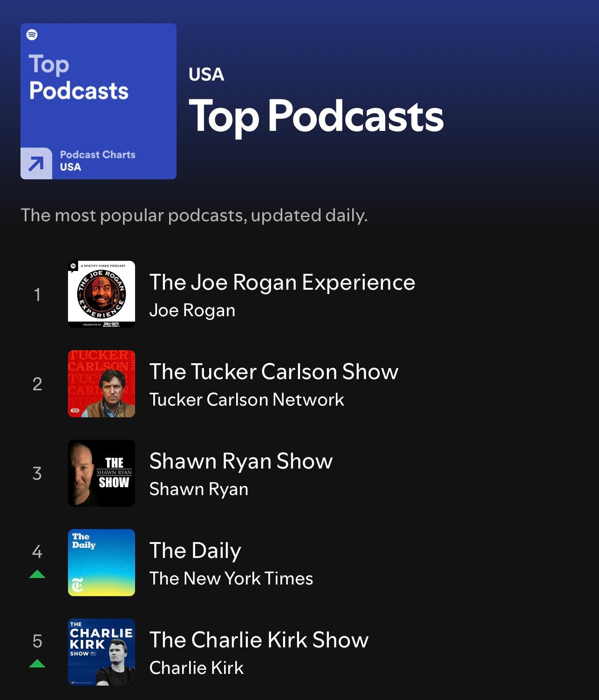This screenshot has height=700, width=599.
Task: Open The Daily cover art
Action: [x=102, y=563]
